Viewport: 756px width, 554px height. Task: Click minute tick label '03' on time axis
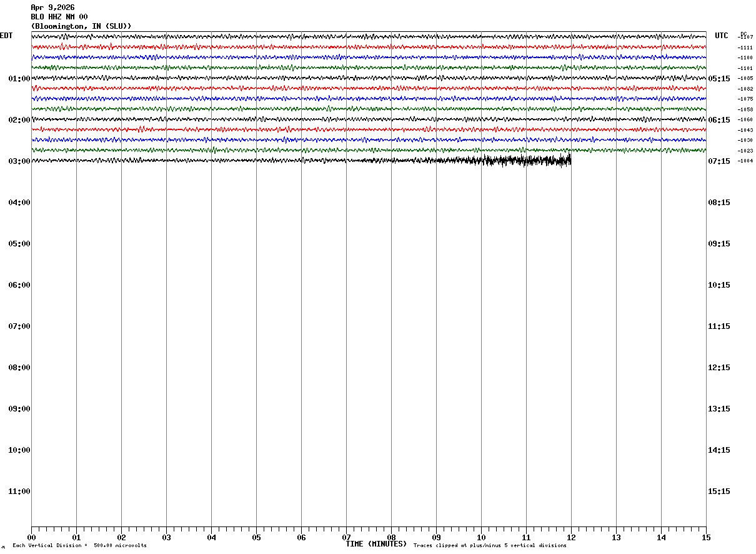coord(166,538)
